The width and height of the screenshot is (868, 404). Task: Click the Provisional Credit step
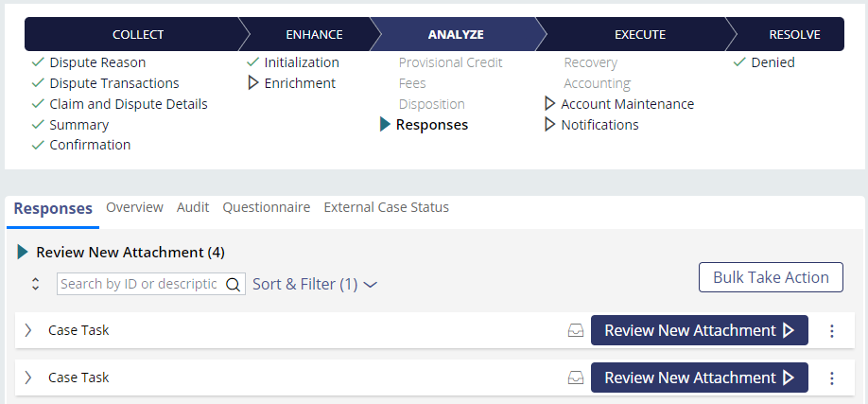pyautogui.click(x=451, y=62)
